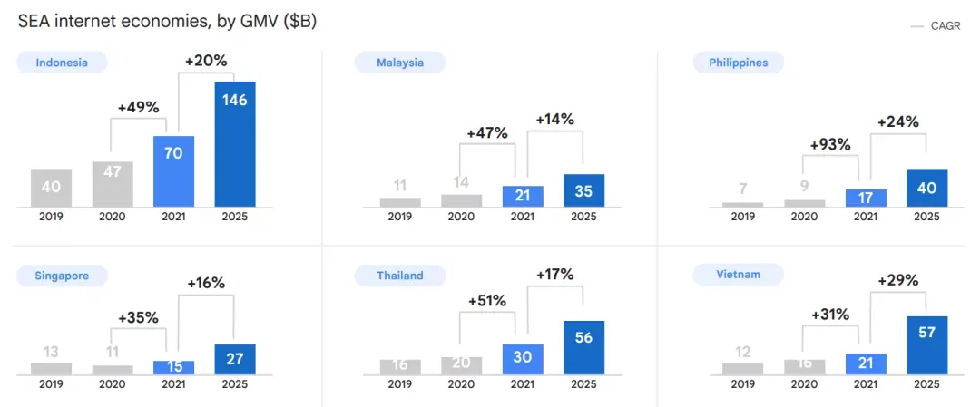Viewport: 980px width, 407px height.
Task: Click Malaysia's 2025 bar showing 35
Action: tap(583, 190)
